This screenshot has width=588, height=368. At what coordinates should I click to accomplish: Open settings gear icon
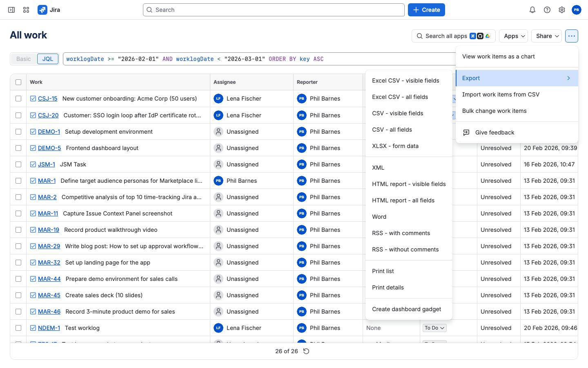[562, 10]
